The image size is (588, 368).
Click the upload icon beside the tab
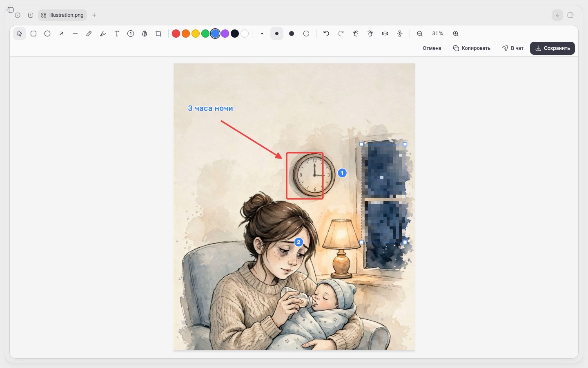[31, 15]
